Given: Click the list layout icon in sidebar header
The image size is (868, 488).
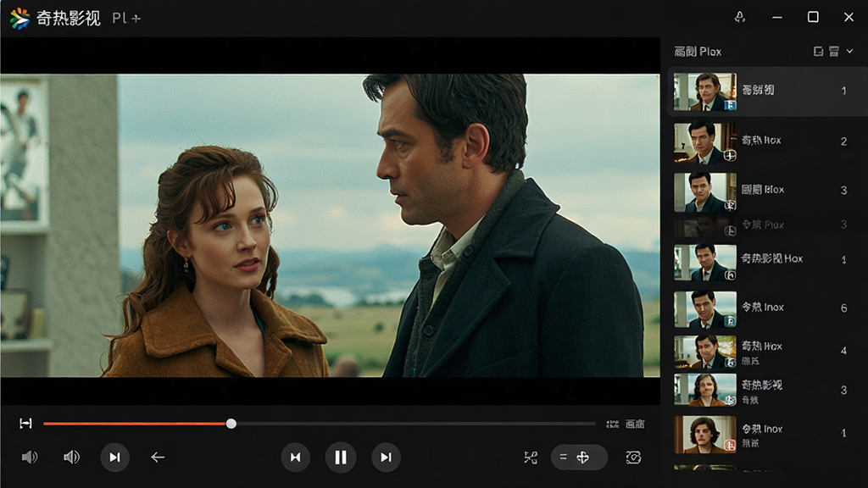Looking at the screenshot, I should click(834, 52).
